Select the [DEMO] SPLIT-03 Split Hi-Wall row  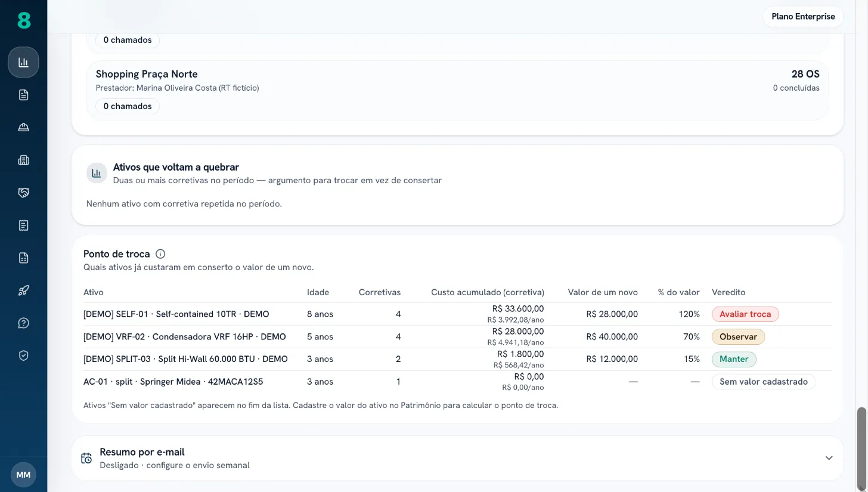[458, 360]
